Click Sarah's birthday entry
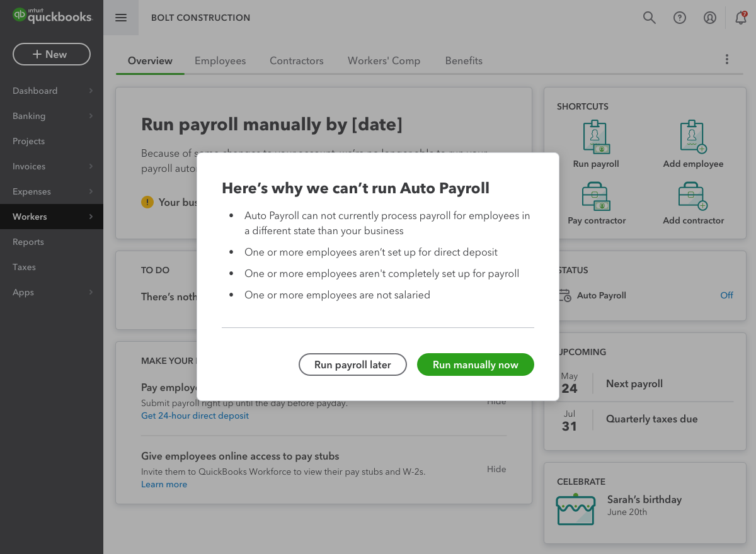The image size is (756, 554). click(644, 499)
